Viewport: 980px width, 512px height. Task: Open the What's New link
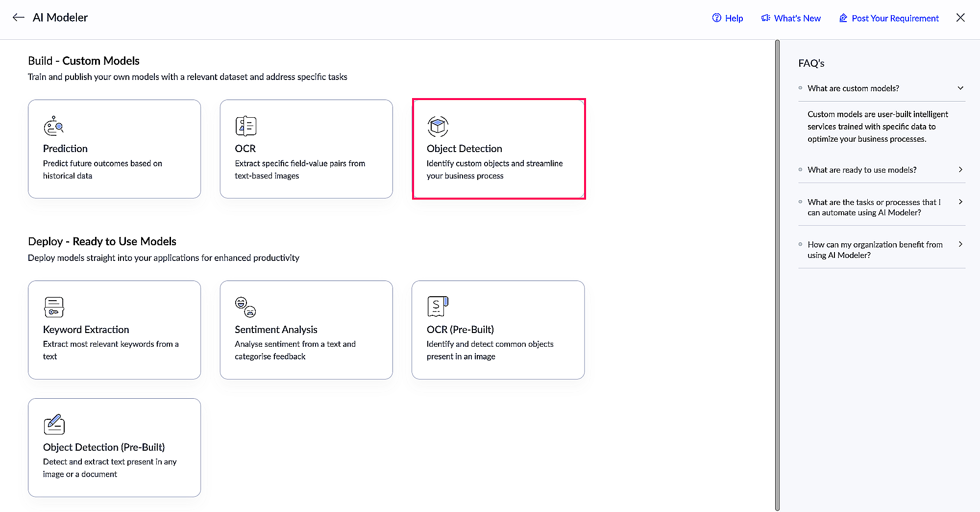tap(797, 18)
